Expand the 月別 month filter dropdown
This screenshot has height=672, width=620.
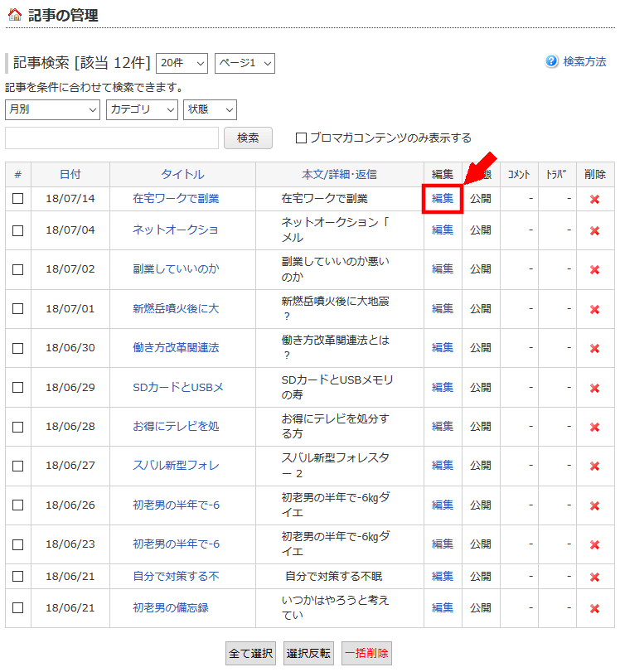pos(52,109)
